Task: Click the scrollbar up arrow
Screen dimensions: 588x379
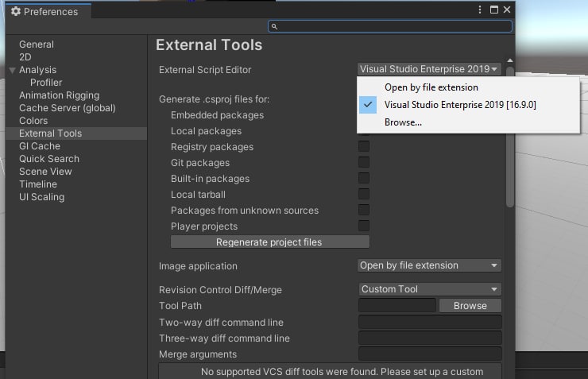Action: coord(509,60)
